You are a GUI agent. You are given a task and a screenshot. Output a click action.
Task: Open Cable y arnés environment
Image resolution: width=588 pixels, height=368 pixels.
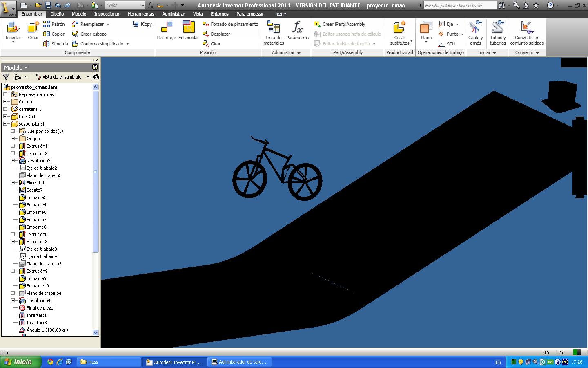click(476, 33)
